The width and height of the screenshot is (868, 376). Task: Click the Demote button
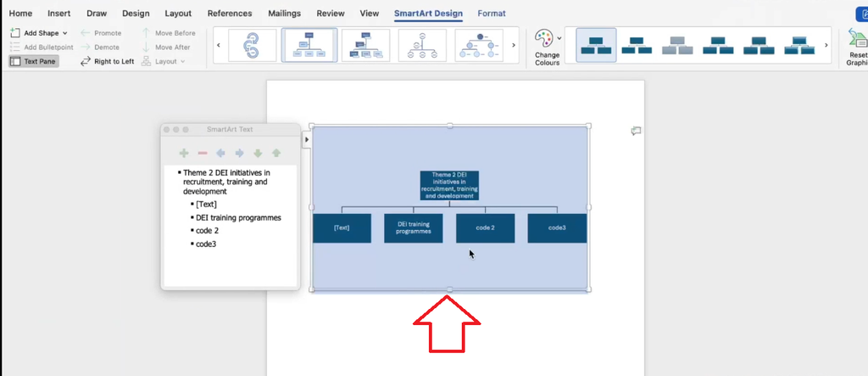click(x=100, y=48)
